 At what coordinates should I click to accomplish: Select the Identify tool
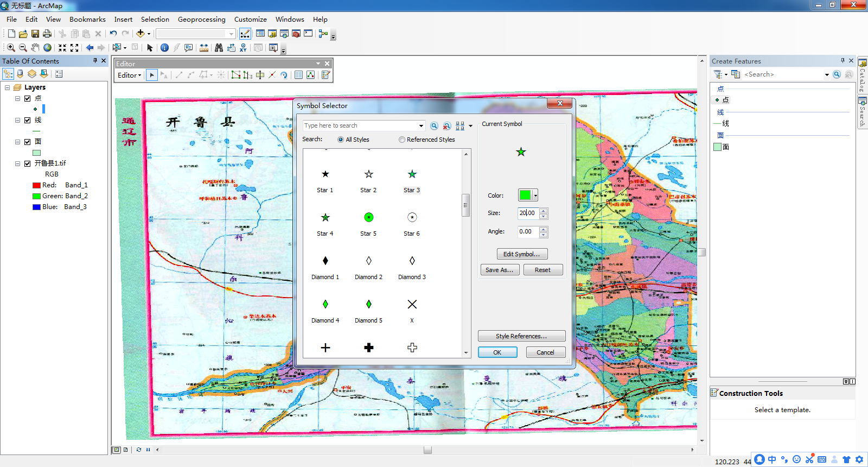tap(165, 48)
